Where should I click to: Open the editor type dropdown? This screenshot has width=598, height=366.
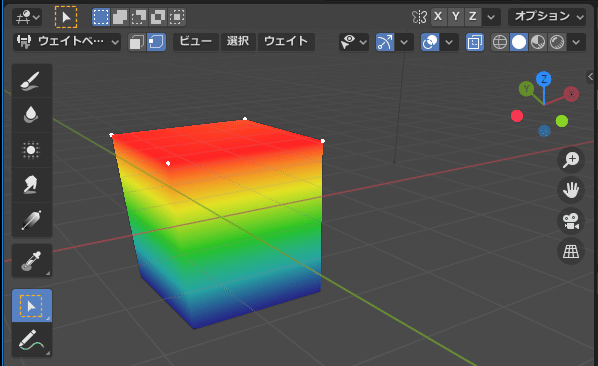pyautogui.click(x=27, y=17)
